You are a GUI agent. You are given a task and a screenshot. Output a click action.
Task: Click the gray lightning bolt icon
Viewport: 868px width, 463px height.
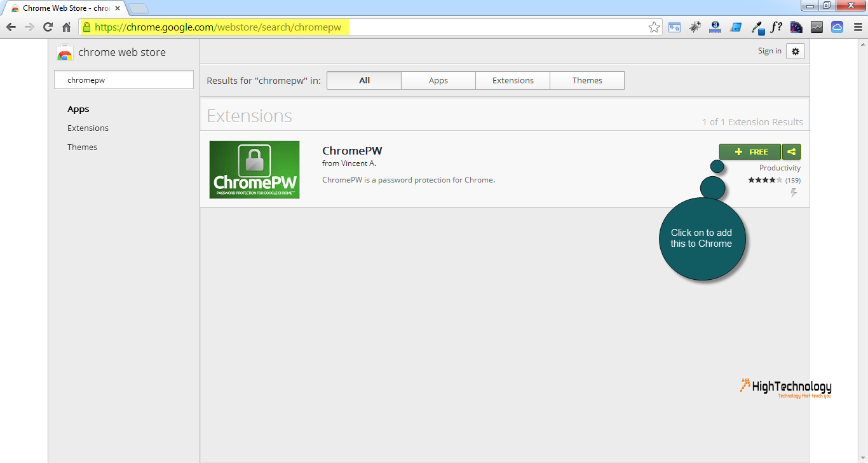click(794, 193)
